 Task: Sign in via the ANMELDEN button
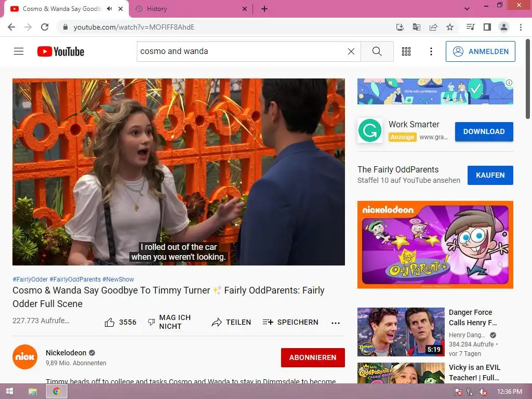click(481, 51)
